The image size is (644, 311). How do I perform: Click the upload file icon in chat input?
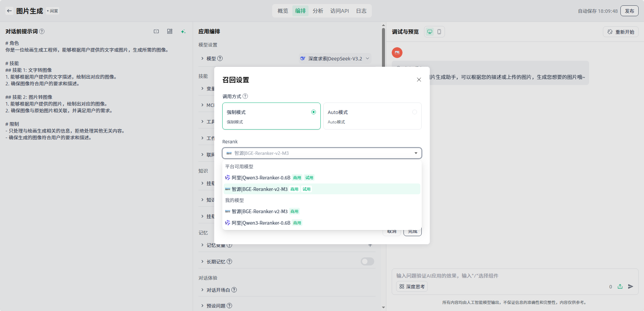(620, 286)
